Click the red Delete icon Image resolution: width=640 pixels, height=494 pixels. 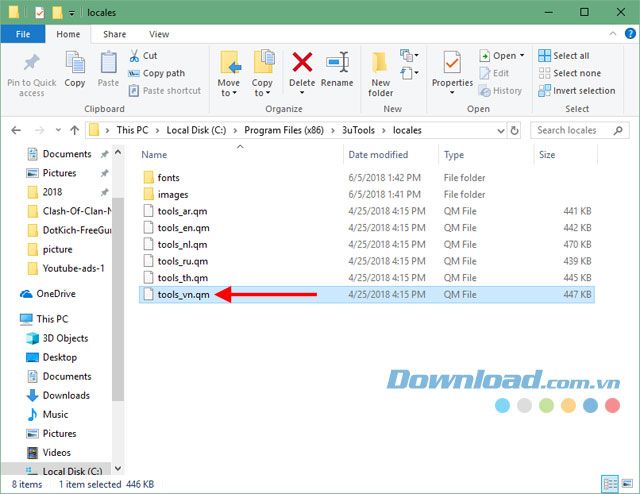301,64
